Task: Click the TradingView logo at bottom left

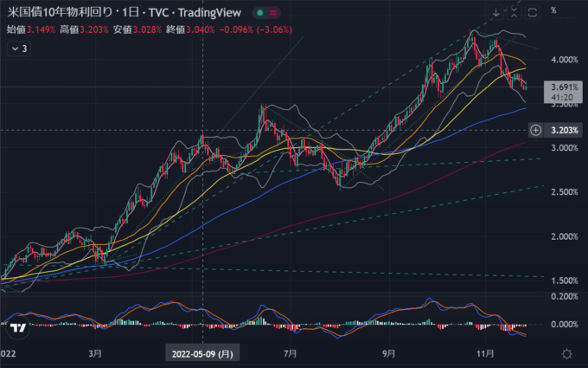Action: pos(16,328)
